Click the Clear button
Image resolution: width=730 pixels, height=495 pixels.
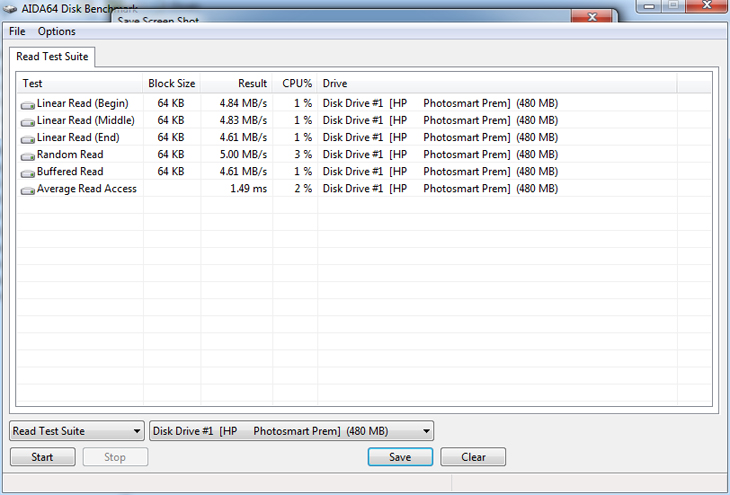pyautogui.click(x=473, y=457)
